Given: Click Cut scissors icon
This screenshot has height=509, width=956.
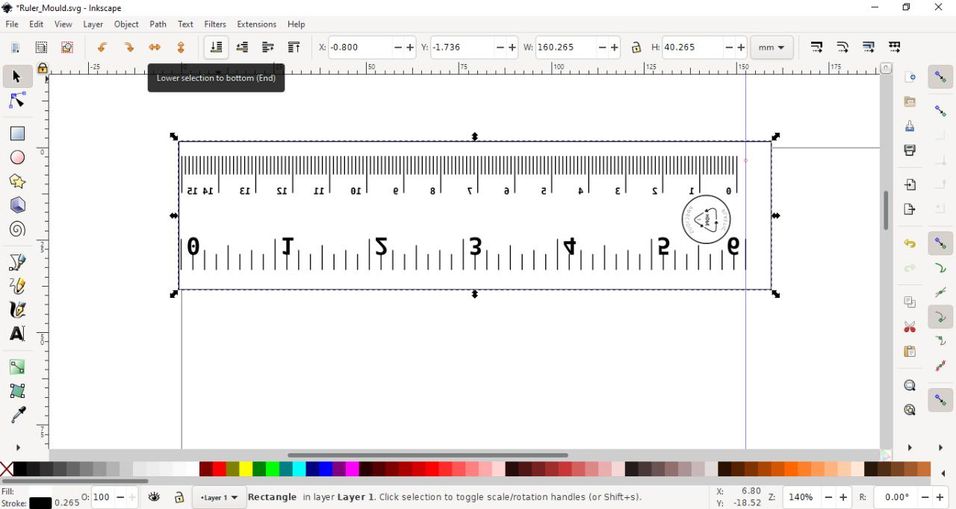Looking at the screenshot, I should click(x=910, y=327).
